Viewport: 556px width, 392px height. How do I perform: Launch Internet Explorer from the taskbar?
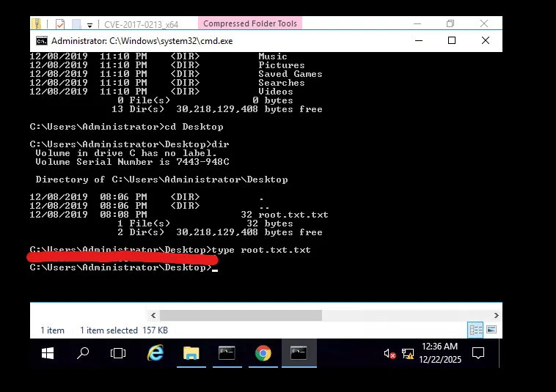155,353
